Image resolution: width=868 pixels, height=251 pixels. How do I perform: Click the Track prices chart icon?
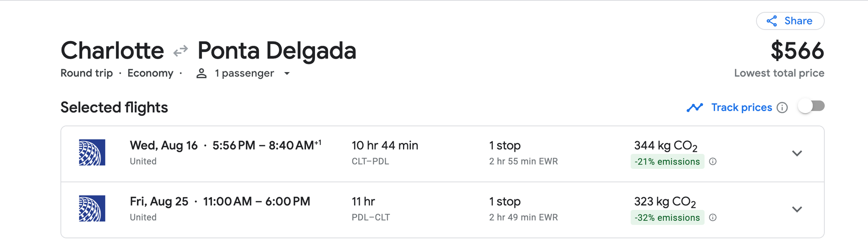coord(694,108)
